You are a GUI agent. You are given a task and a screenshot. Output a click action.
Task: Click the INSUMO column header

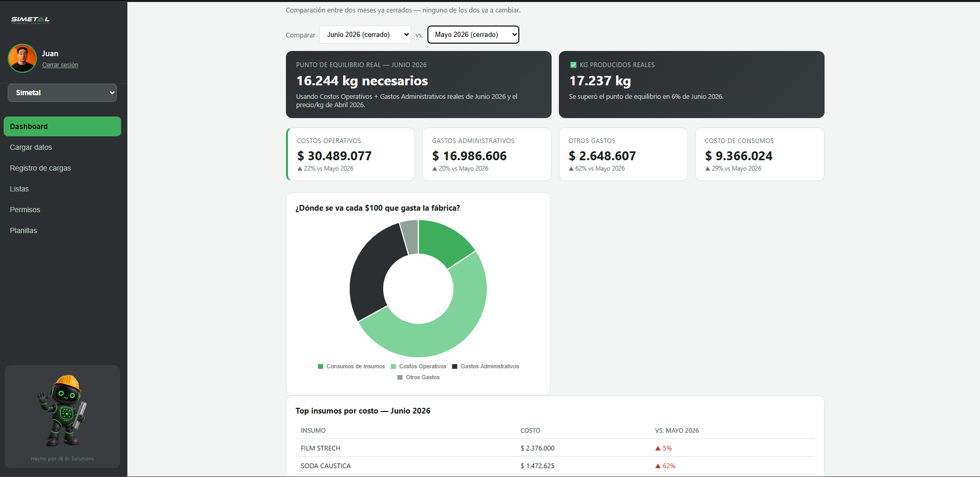[x=313, y=431]
